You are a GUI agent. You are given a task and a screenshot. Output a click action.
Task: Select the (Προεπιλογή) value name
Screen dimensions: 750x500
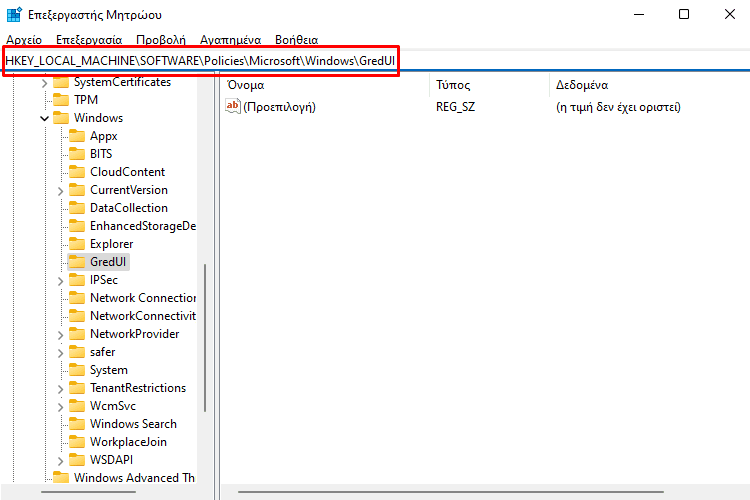click(x=279, y=107)
